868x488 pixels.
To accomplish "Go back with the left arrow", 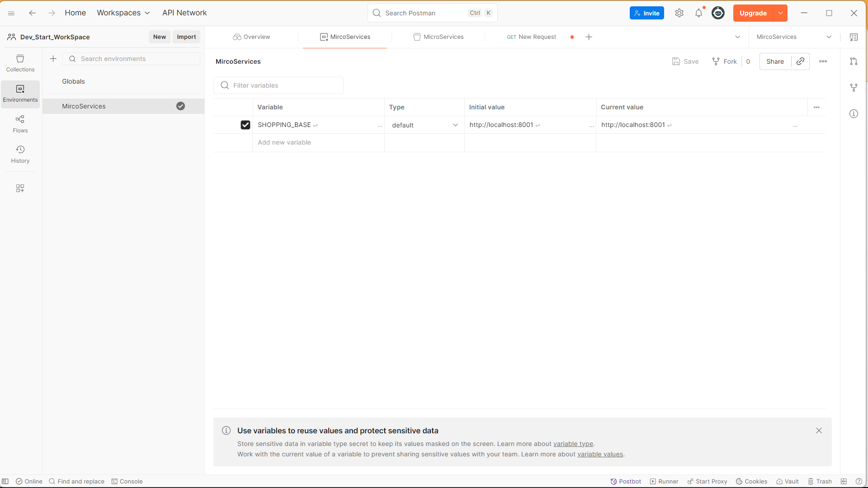I will [32, 13].
